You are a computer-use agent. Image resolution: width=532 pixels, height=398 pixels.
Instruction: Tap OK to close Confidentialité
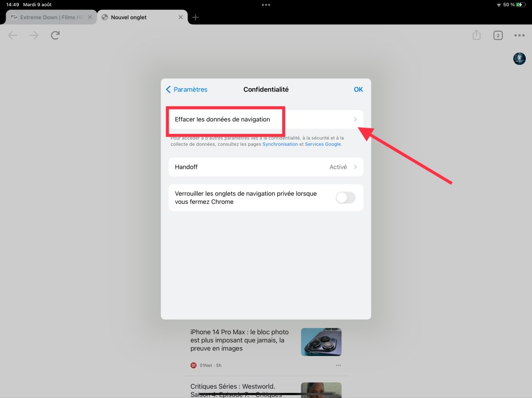(x=358, y=89)
